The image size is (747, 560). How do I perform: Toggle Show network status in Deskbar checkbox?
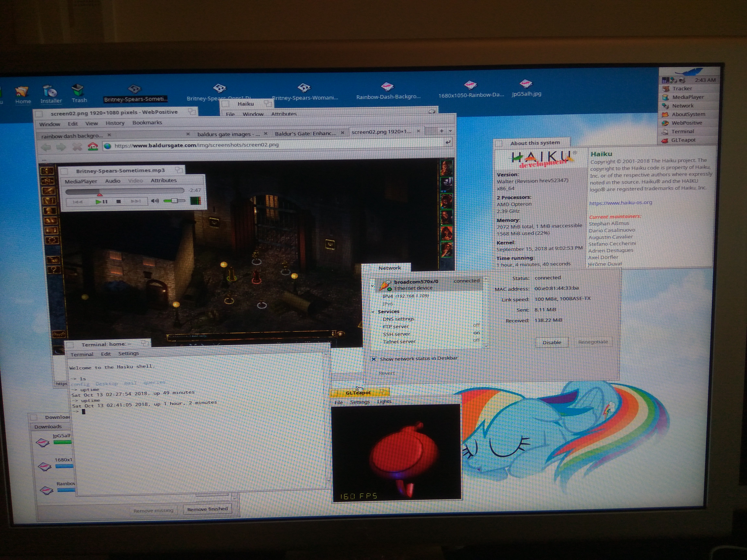[373, 359]
